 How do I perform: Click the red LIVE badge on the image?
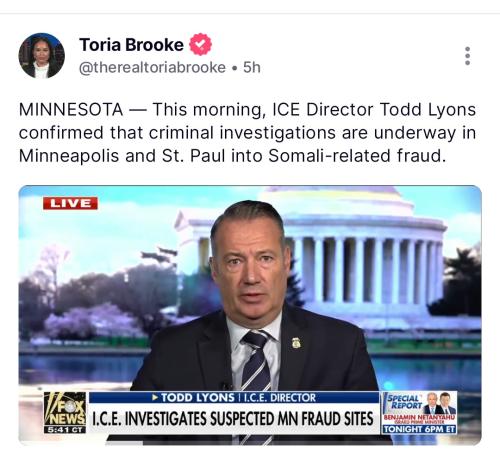[70, 203]
